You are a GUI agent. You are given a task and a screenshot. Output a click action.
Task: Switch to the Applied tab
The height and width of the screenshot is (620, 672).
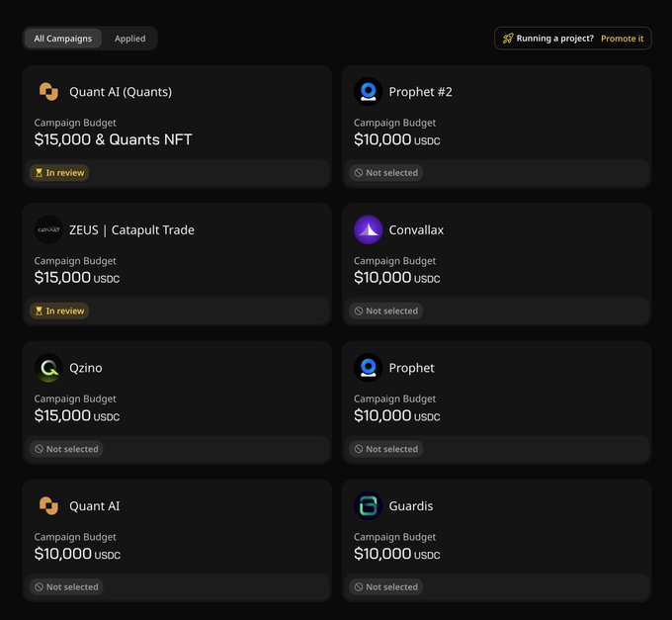coord(129,39)
